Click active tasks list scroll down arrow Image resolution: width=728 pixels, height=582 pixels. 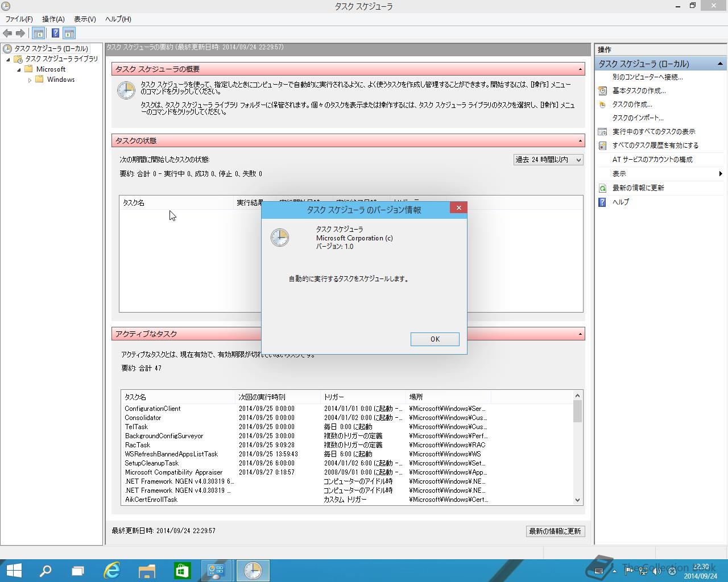click(577, 500)
